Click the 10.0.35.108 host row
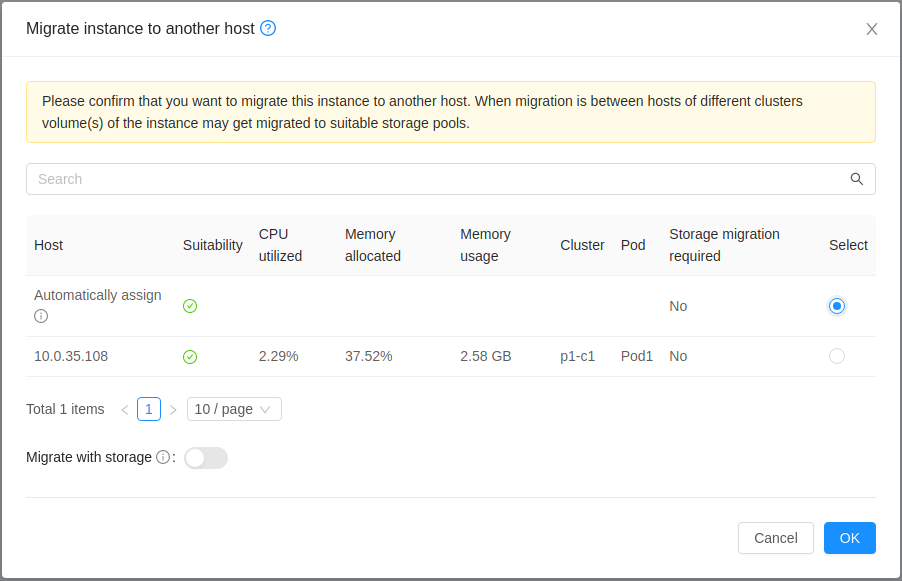The image size is (902, 581). pos(451,357)
